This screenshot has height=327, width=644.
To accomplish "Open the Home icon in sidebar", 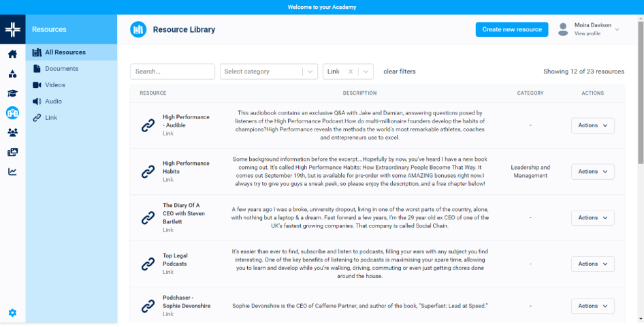I will coord(12,54).
